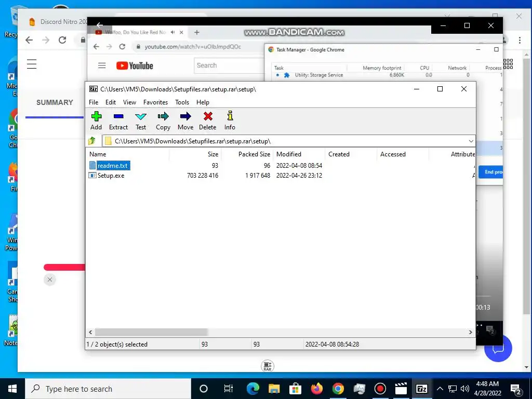Open the Tools menu
The image size is (532, 399).
point(182,102)
